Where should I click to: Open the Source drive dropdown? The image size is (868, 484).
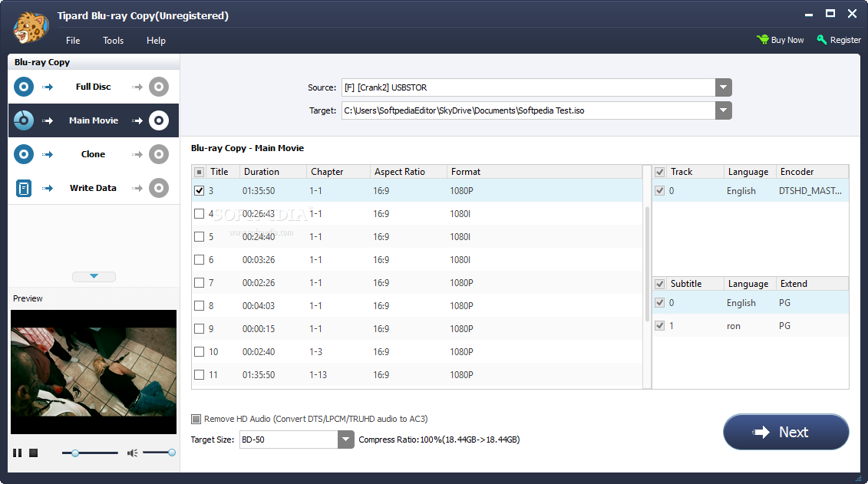point(724,87)
